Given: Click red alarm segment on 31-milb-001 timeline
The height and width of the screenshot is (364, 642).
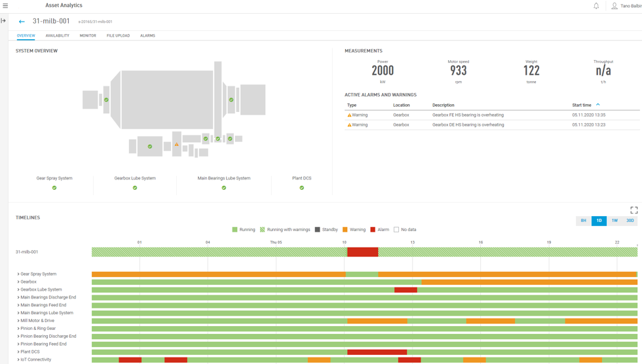Looking at the screenshot, I should click(x=362, y=252).
